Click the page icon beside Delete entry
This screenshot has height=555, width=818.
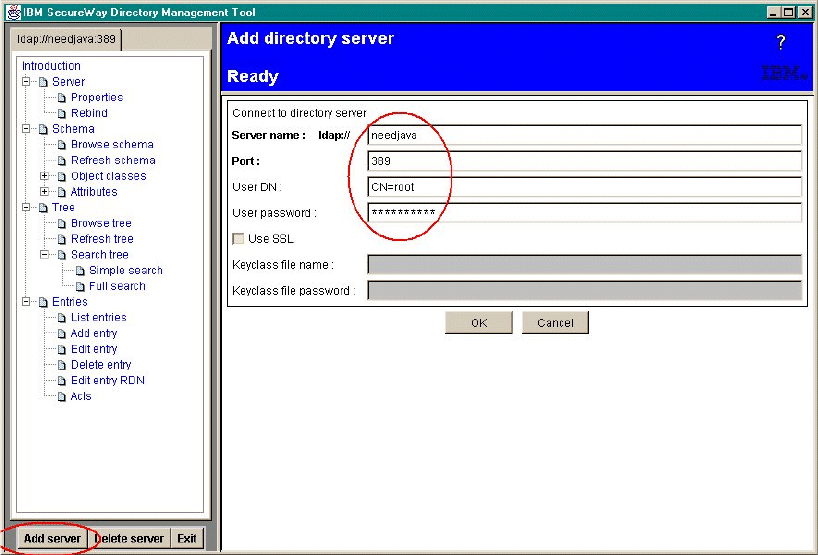point(62,365)
